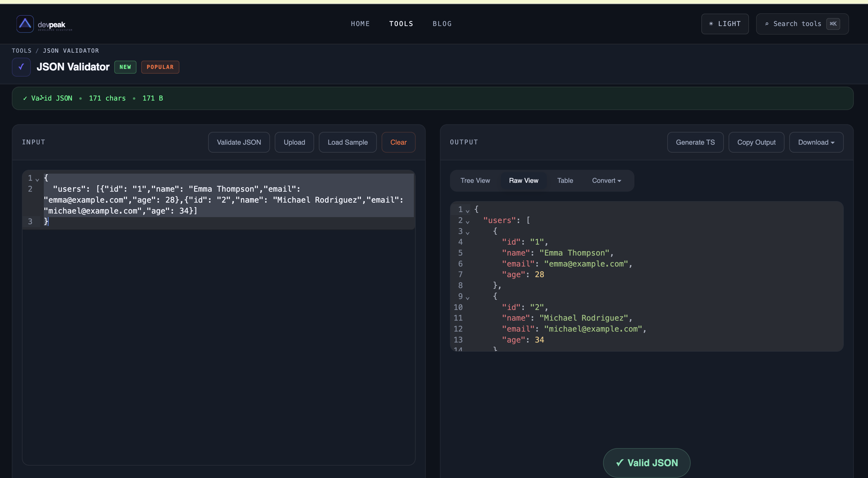This screenshot has height=478, width=868.
Task: Switch to Tree View tab
Action: point(475,181)
